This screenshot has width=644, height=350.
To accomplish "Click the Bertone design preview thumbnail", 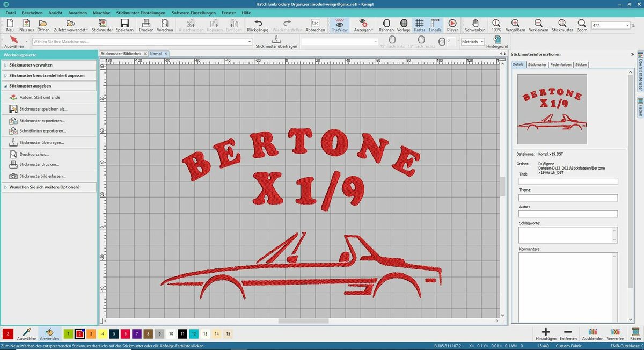I will [552, 109].
